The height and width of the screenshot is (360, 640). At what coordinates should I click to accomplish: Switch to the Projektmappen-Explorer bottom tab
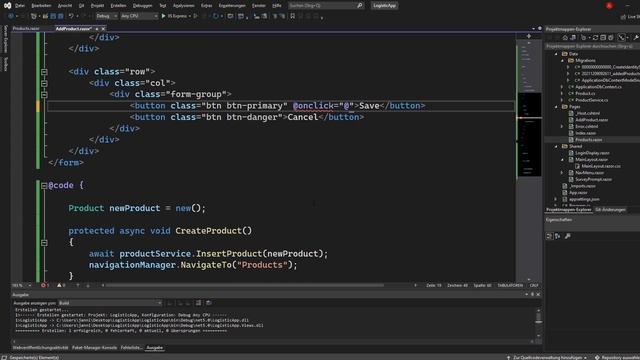click(569, 210)
